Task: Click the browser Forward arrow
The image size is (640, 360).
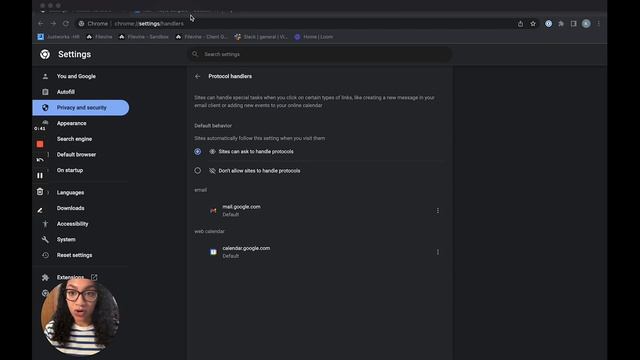Action: pos(53,24)
